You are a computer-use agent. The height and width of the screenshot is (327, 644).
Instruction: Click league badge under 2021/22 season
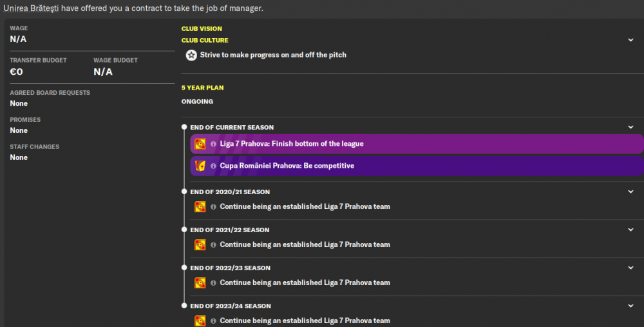200,244
